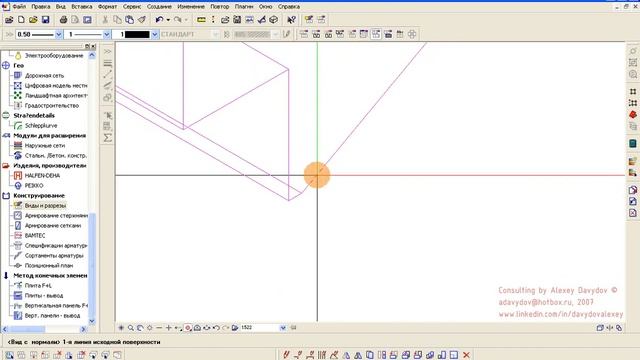Click the parallel lines tool icon
The height and width of the screenshot is (360, 640).
click(107, 86)
